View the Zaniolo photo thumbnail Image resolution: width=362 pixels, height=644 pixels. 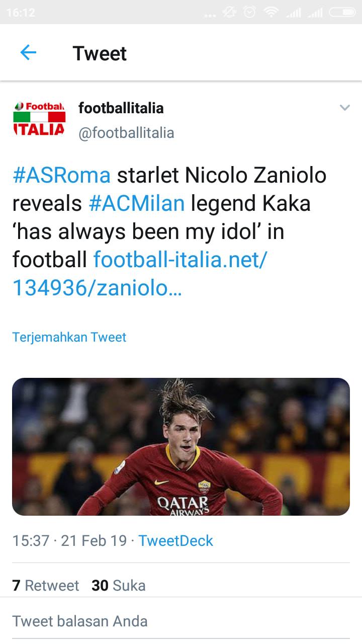(181, 447)
